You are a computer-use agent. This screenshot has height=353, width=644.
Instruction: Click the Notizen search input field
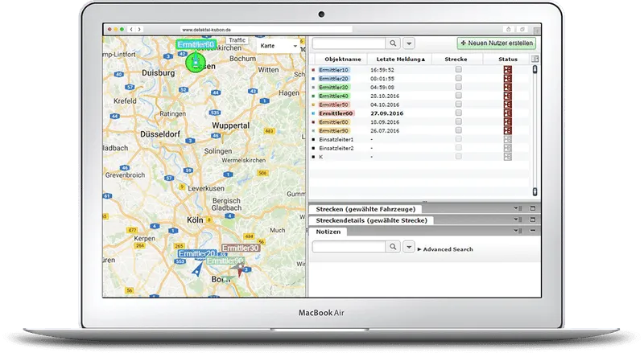tap(349, 247)
